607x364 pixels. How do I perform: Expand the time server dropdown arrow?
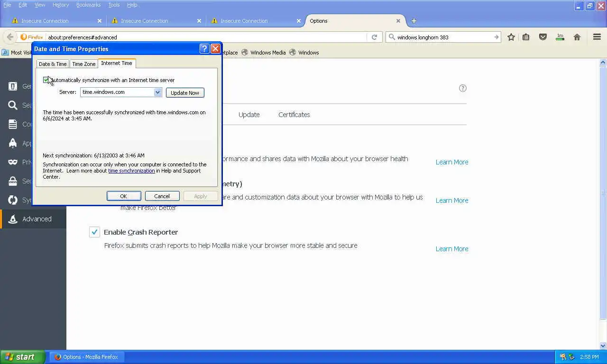tap(157, 92)
